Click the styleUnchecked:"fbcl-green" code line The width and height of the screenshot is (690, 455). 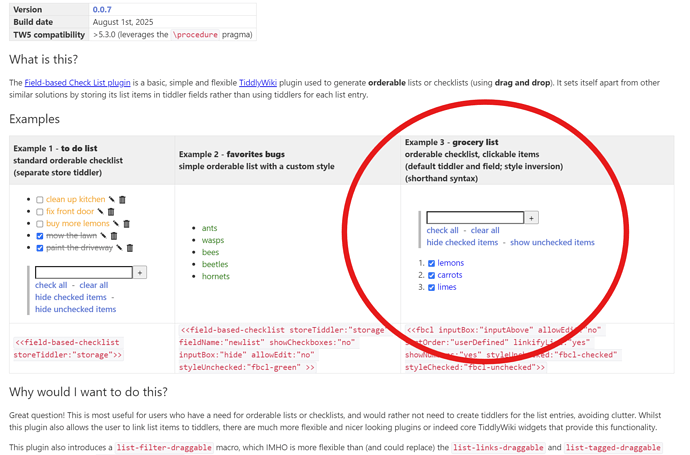247,367
